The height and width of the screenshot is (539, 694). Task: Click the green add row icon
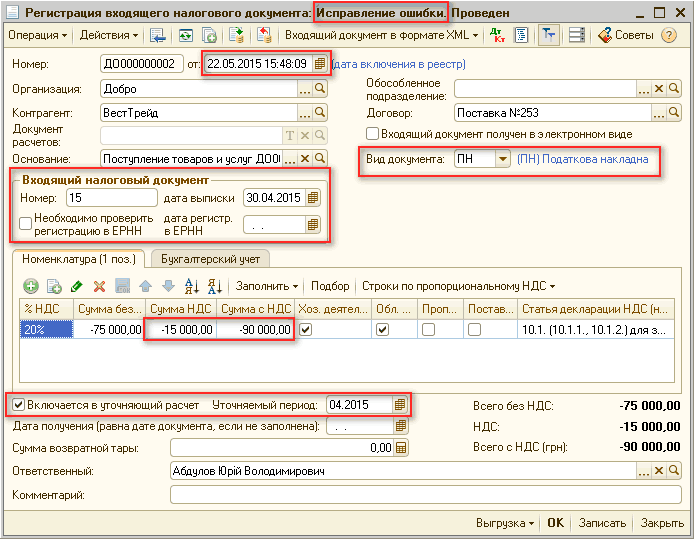point(31,286)
